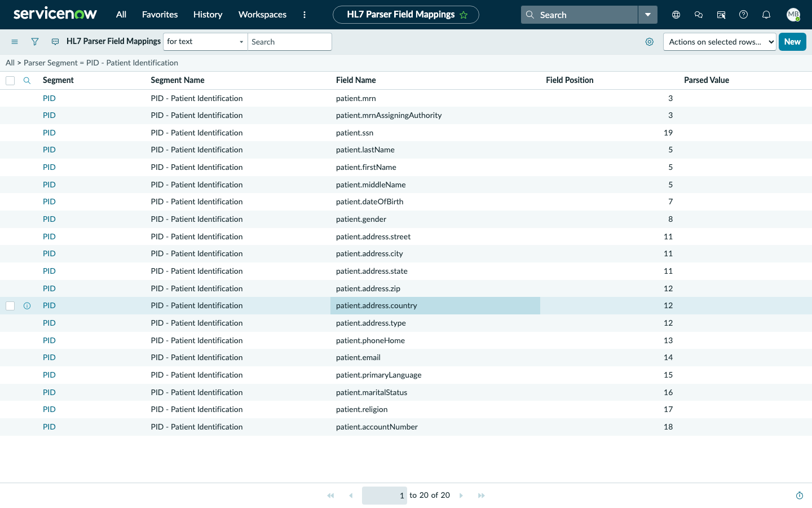Open PID link in patient.accountNumber row

click(49, 427)
